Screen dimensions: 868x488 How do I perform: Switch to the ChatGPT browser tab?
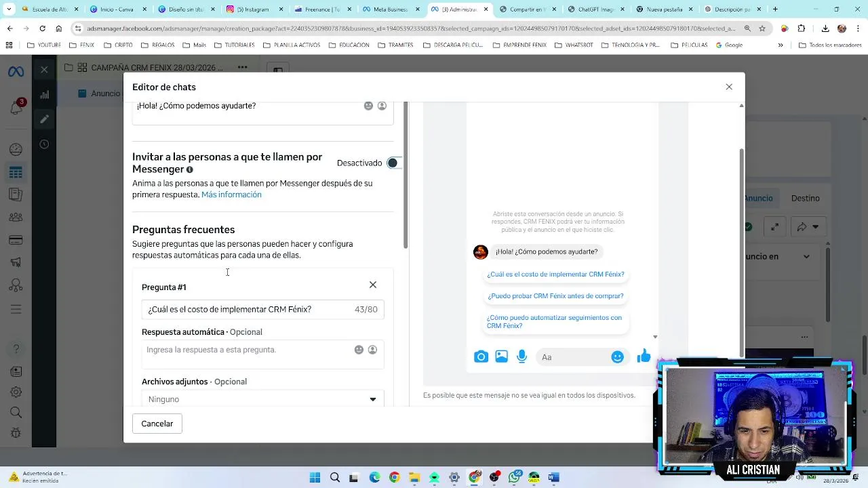[x=595, y=9]
